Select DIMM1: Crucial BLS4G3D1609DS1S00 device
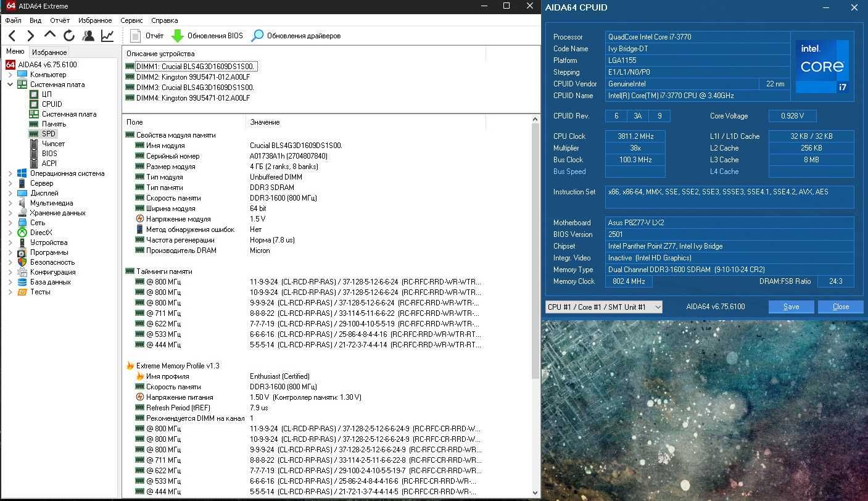Viewport: 868px width, 501px height. click(x=191, y=66)
